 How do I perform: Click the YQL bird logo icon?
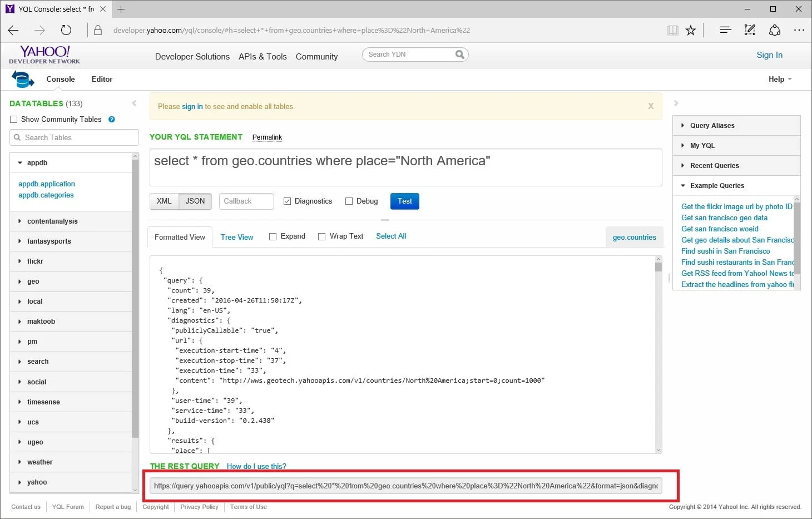click(x=22, y=78)
